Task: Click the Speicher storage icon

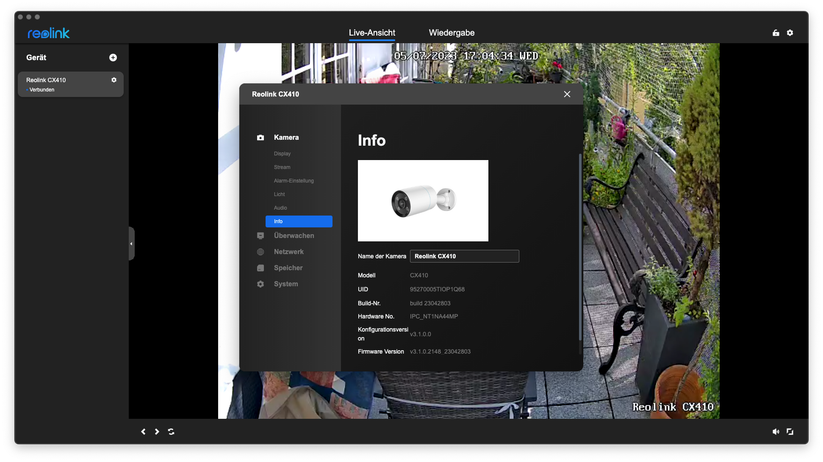Action: pyautogui.click(x=260, y=268)
